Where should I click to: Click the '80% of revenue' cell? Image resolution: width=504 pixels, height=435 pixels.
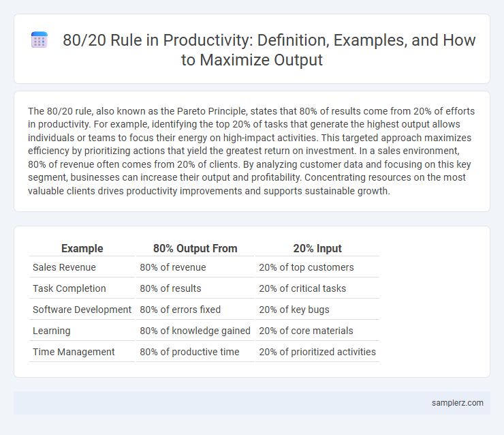point(195,267)
